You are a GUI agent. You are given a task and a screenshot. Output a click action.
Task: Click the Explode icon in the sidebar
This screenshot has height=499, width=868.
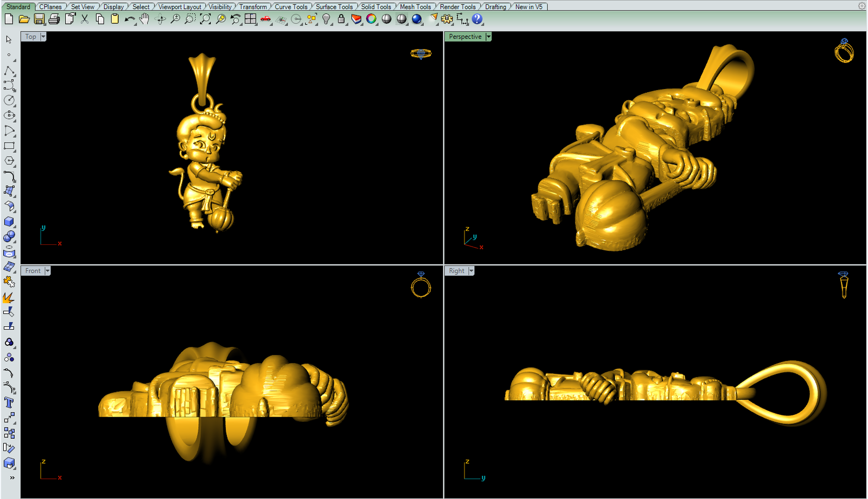point(9,298)
